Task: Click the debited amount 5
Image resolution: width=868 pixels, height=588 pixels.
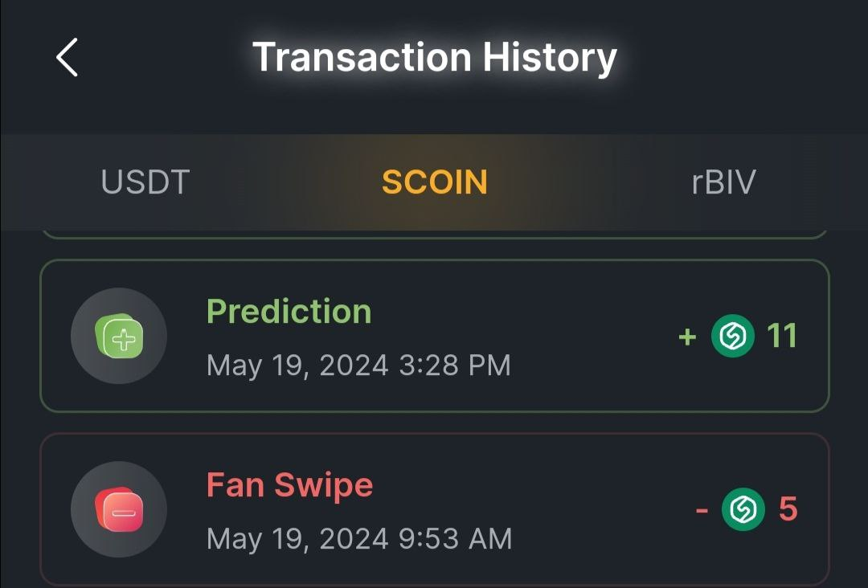Action: pyautogui.click(x=788, y=509)
